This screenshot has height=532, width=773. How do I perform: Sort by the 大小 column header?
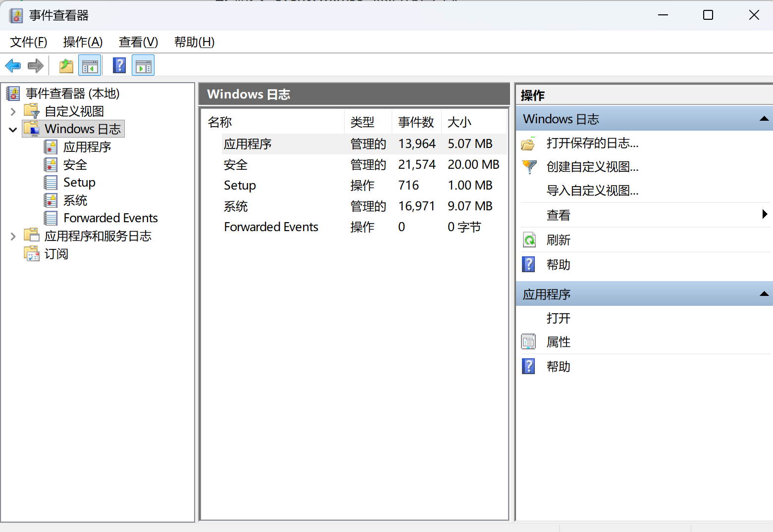coord(474,122)
